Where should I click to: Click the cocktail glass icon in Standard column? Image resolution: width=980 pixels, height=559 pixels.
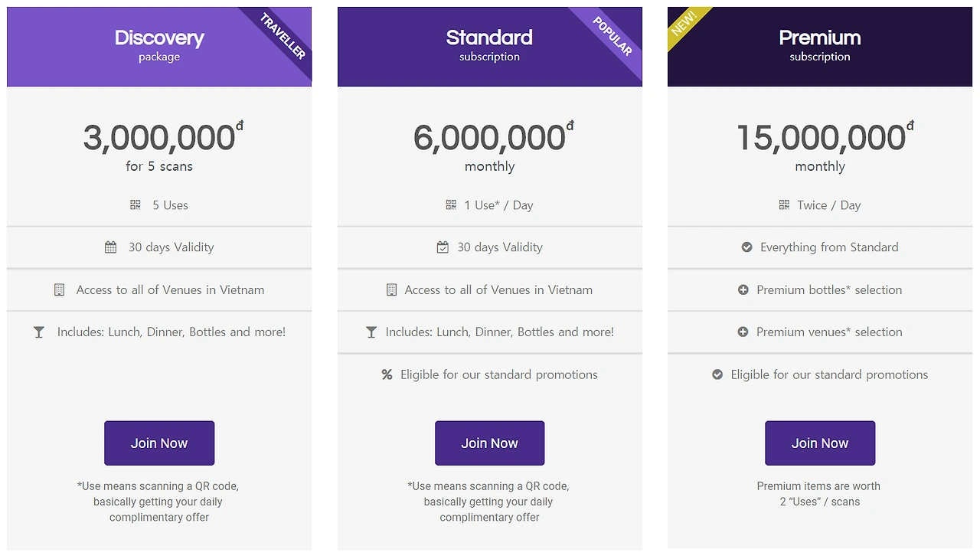pos(371,332)
